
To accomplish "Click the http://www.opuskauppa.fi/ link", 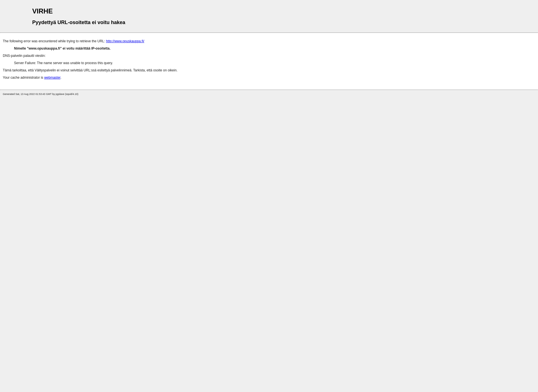I will point(125,41).
